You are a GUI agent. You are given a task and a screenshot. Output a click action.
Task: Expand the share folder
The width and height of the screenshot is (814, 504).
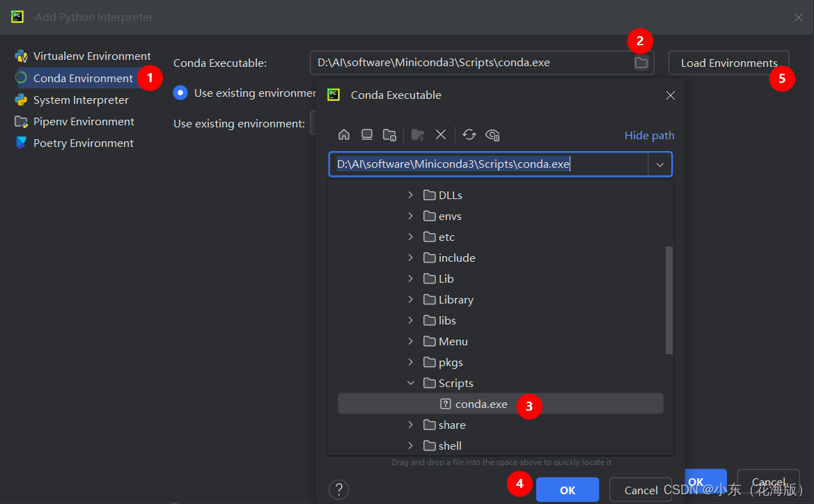410,425
